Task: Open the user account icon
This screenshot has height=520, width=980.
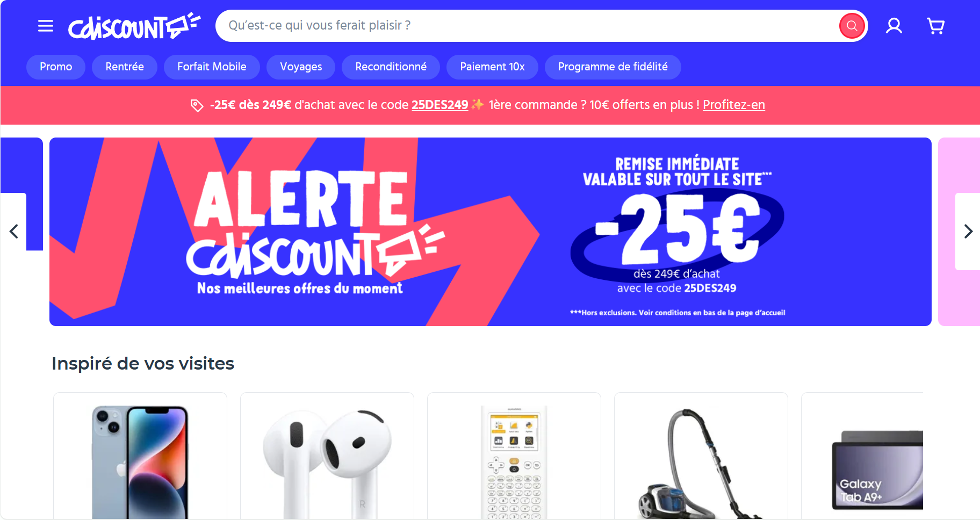Action: [x=894, y=26]
